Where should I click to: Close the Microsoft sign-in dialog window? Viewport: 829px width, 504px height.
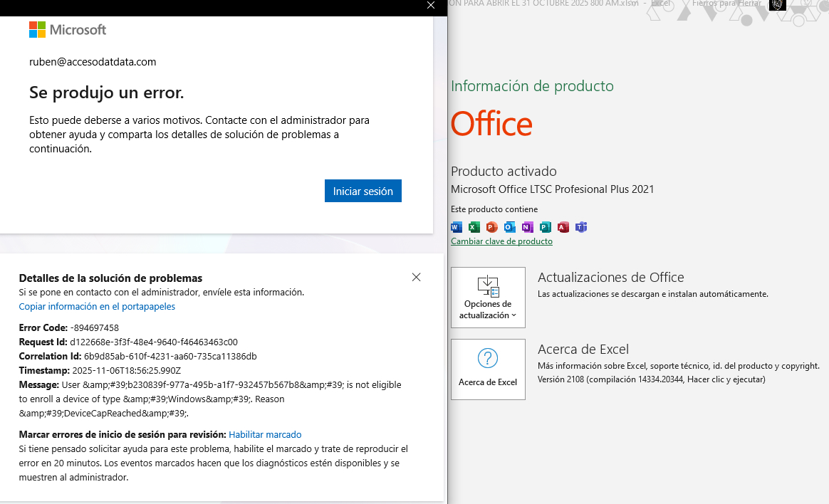point(430,5)
